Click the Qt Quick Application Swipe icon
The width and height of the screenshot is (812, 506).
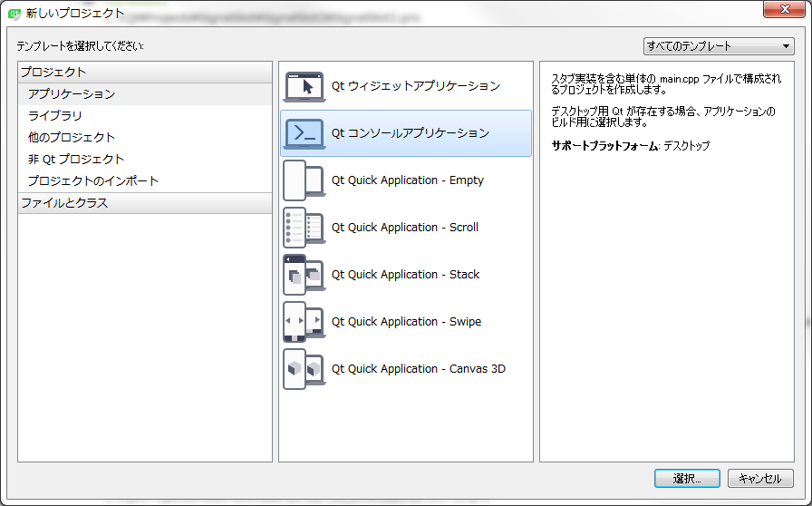(304, 322)
